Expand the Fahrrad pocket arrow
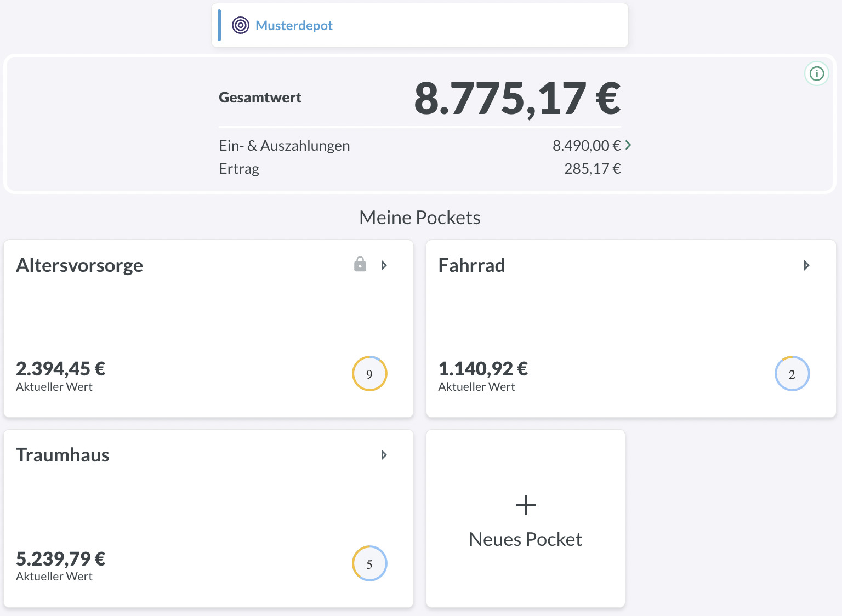Viewport: 842px width, 616px height. click(806, 265)
